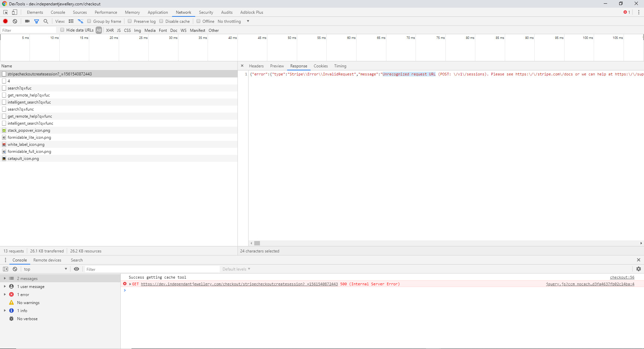Enable the Disable cache checkbox
644x349 pixels.
coord(161,21)
